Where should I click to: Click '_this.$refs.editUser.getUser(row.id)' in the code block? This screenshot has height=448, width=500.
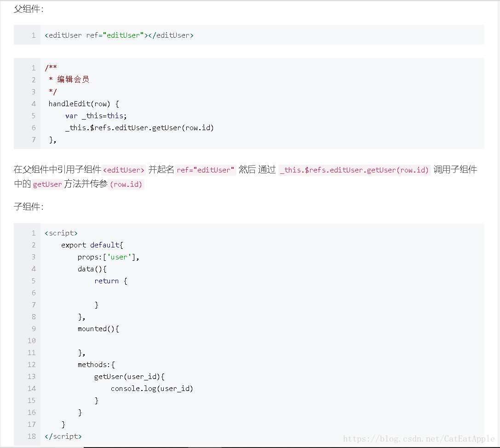tap(139, 128)
